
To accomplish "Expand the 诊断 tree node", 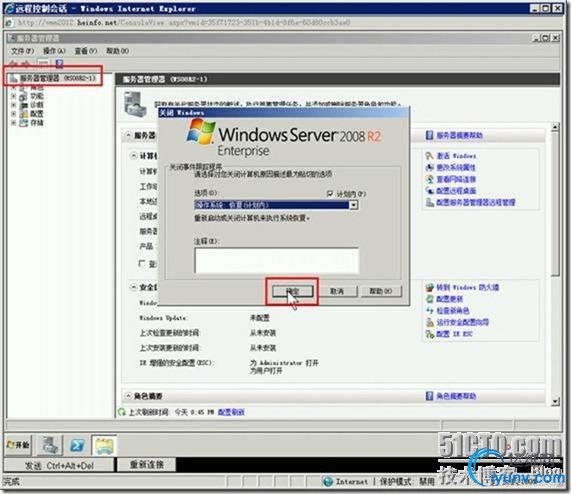I will (13, 105).
